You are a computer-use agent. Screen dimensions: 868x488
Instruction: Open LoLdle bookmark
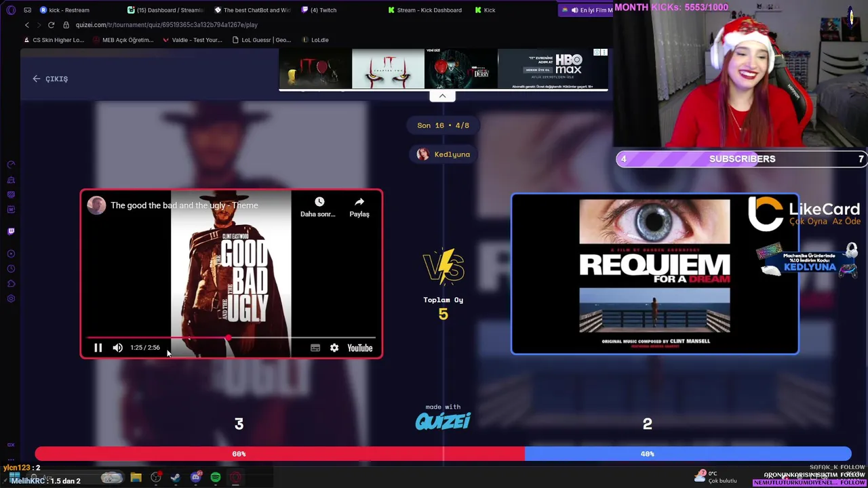click(x=315, y=40)
